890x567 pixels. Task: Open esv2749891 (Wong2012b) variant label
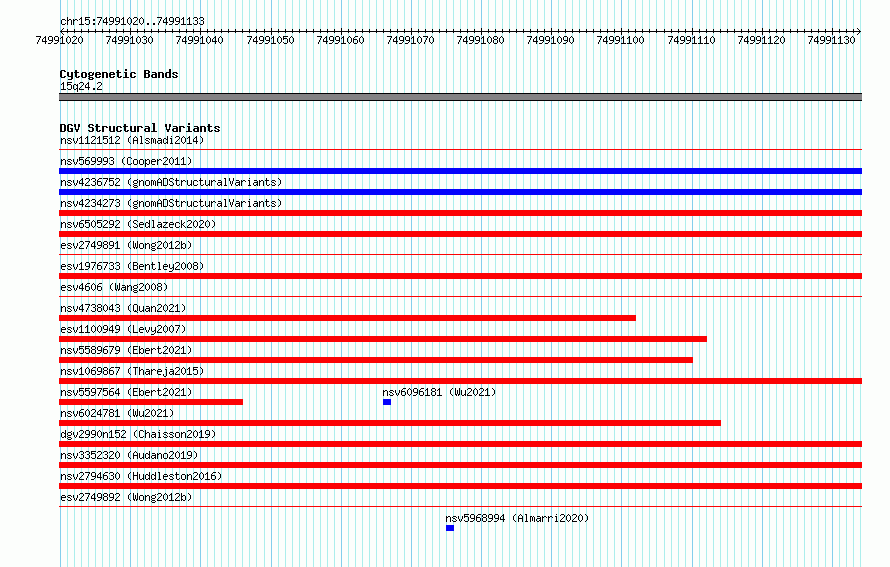(126, 245)
